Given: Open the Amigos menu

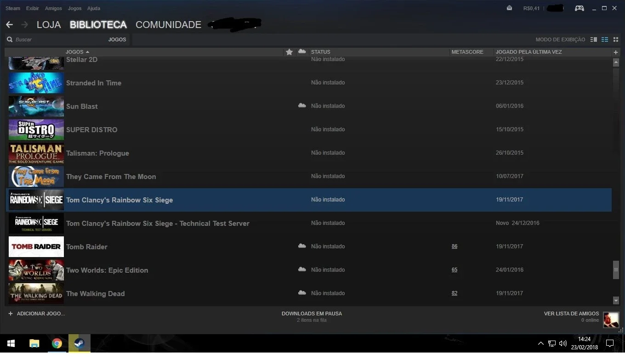Looking at the screenshot, I should tap(53, 8).
